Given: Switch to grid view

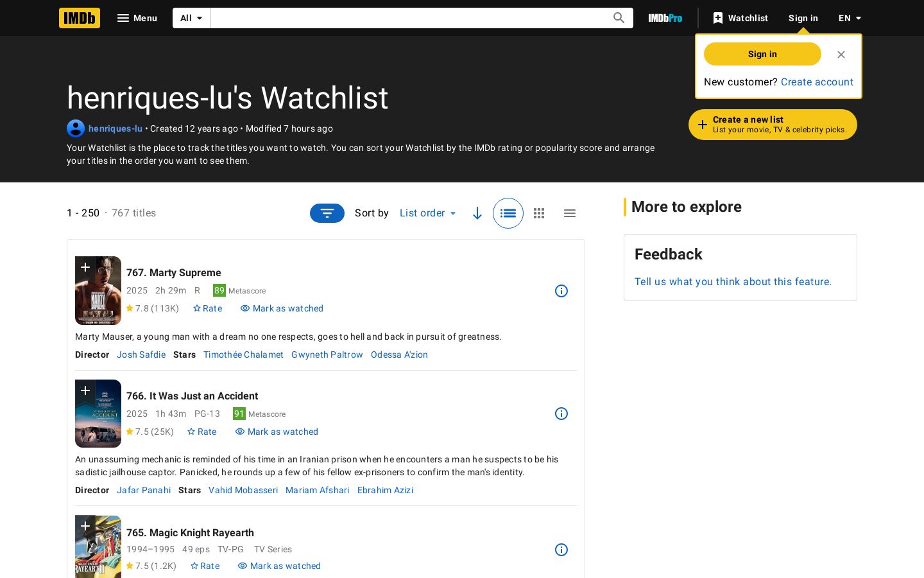Looking at the screenshot, I should pyautogui.click(x=539, y=213).
